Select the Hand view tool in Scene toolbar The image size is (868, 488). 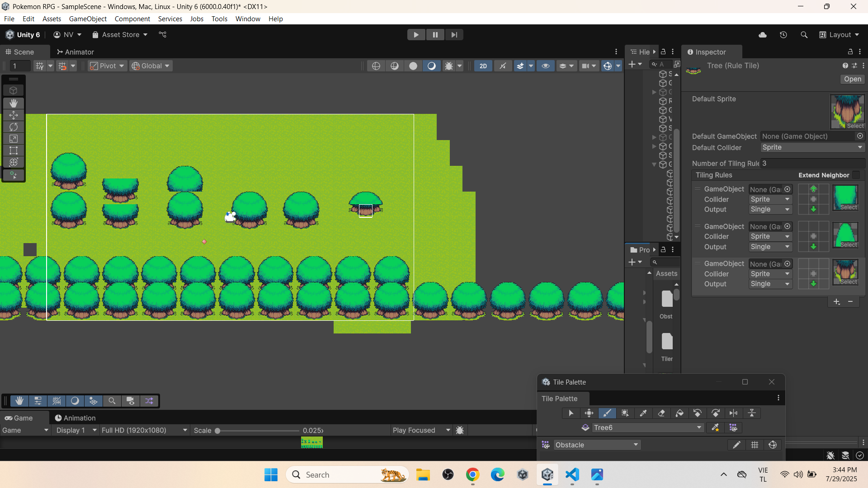[x=14, y=103]
